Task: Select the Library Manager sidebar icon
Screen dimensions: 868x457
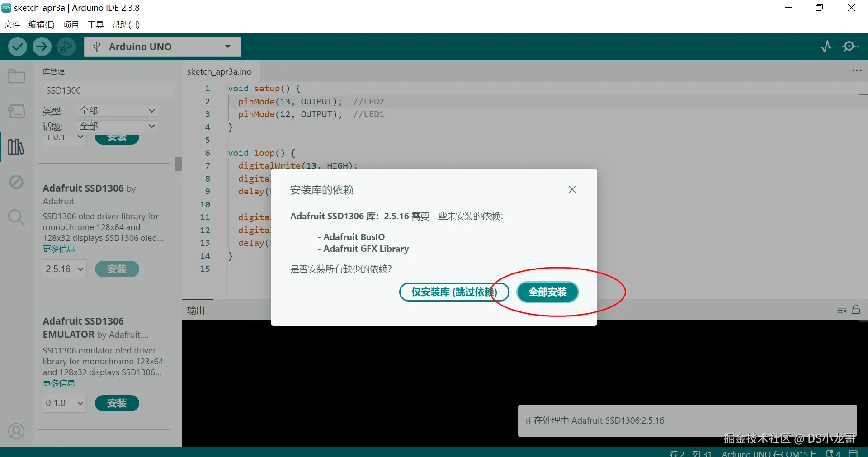Action: 16,146
